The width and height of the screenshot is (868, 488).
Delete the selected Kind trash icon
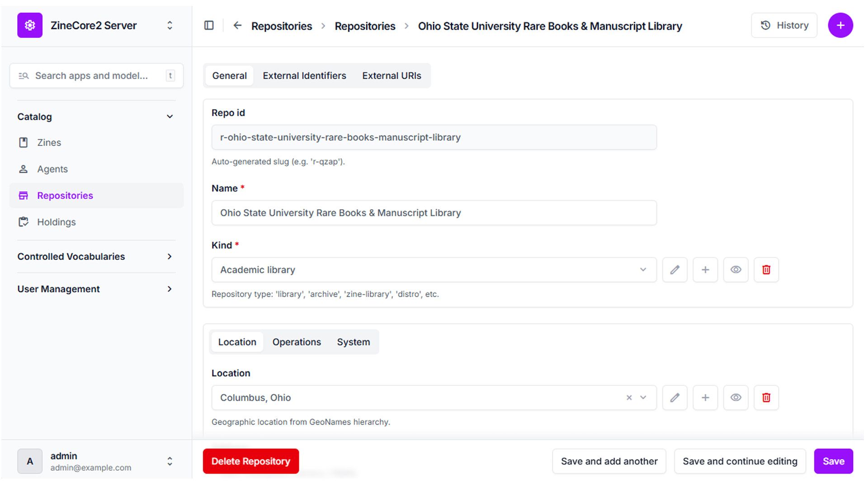[766, 270]
